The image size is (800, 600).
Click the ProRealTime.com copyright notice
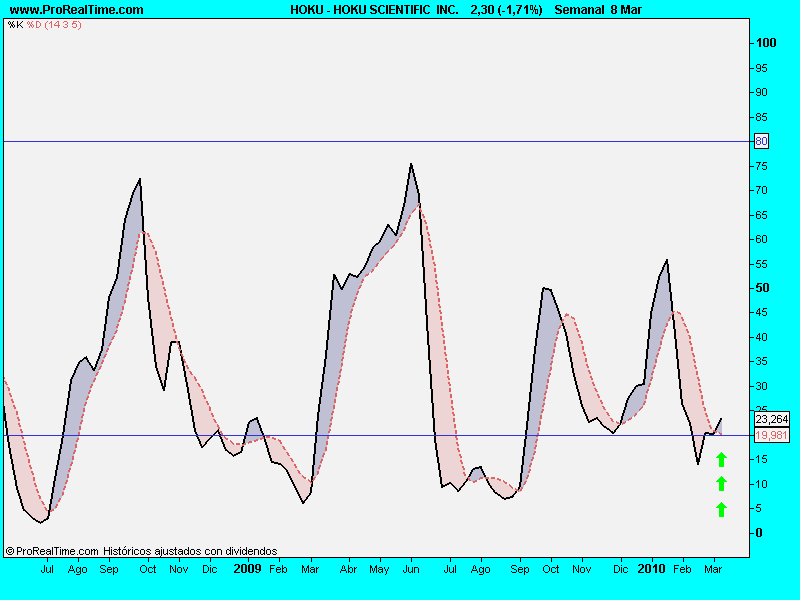click(52, 551)
